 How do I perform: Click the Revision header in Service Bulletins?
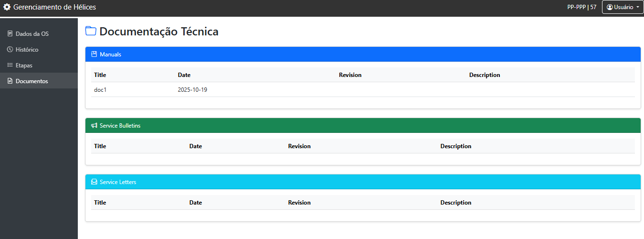click(x=299, y=146)
